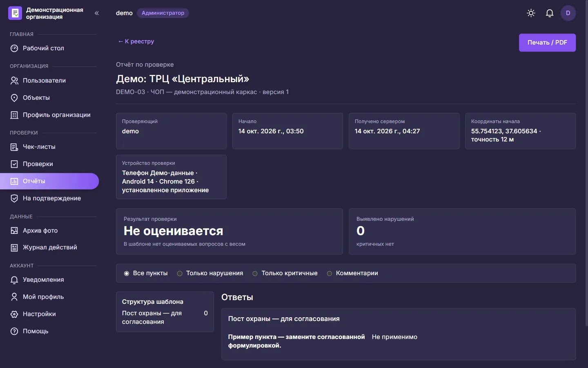Click the server time 14 окт. 2026 г., 04:27

coord(387,131)
